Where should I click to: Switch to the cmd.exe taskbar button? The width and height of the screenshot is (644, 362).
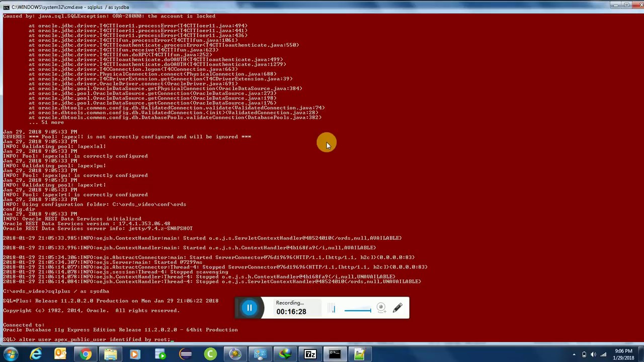(335, 354)
